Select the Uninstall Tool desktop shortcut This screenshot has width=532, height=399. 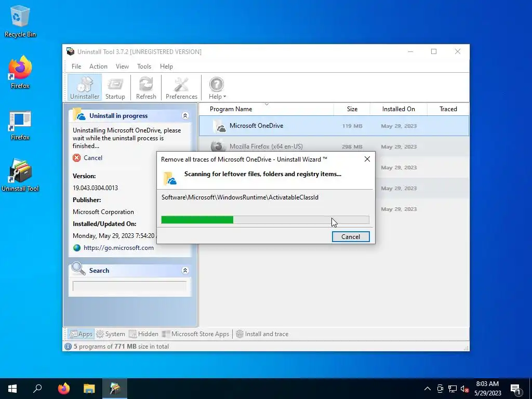[x=20, y=176]
